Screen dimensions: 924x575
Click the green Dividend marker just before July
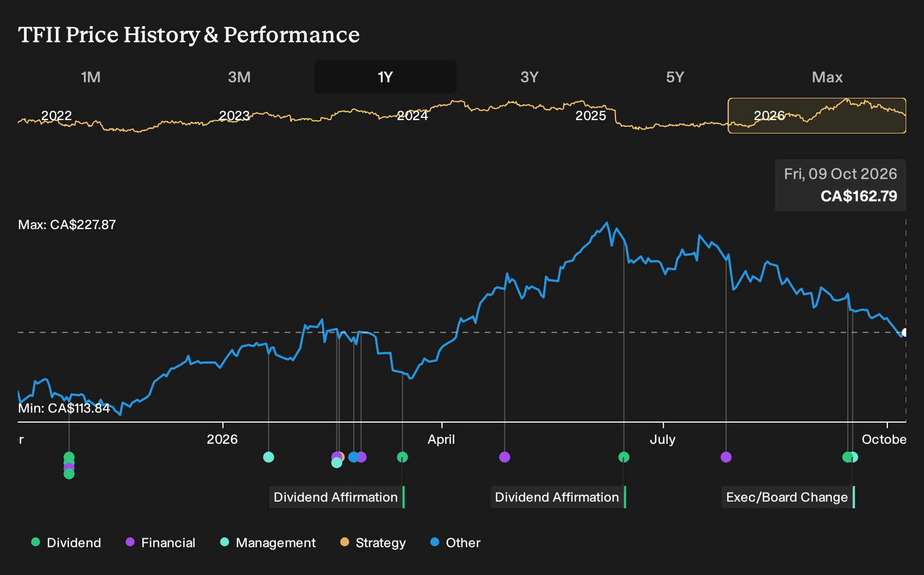pyautogui.click(x=624, y=457)
